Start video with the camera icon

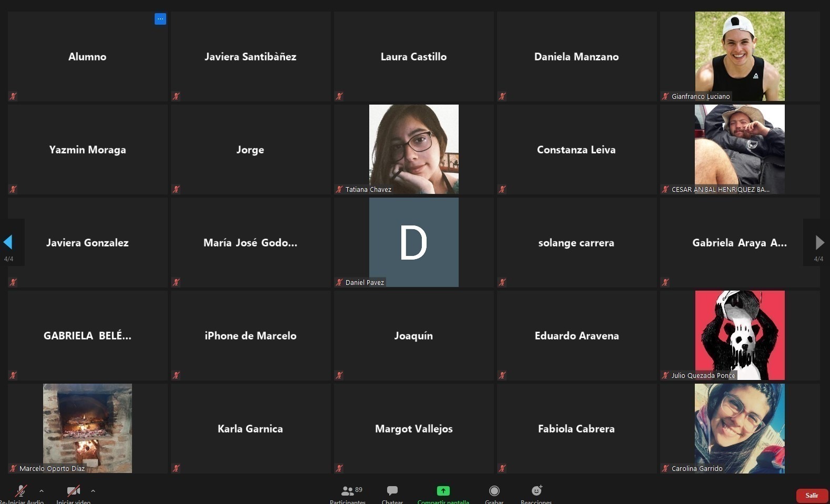click(x=73, y=491)
